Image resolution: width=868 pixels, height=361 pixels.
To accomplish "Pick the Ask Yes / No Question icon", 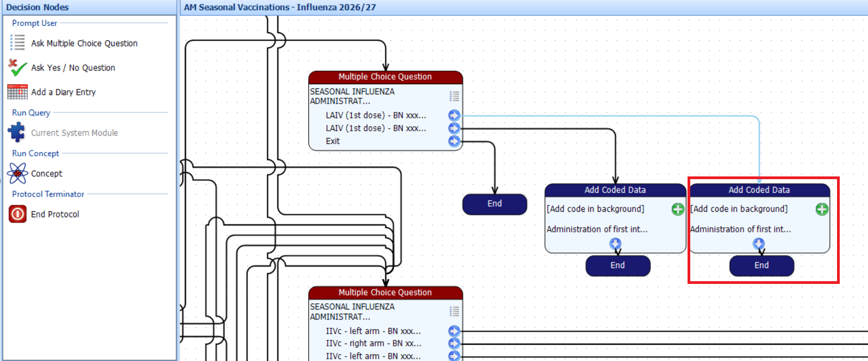I will (x=17, y=67).
